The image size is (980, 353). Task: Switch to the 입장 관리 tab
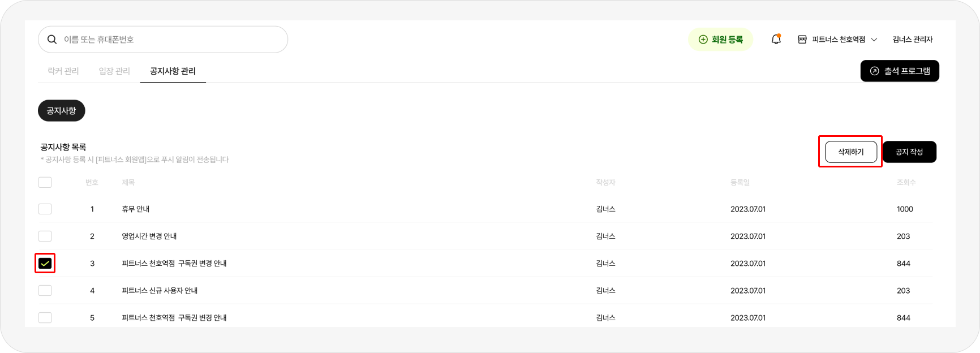[114, 71]
